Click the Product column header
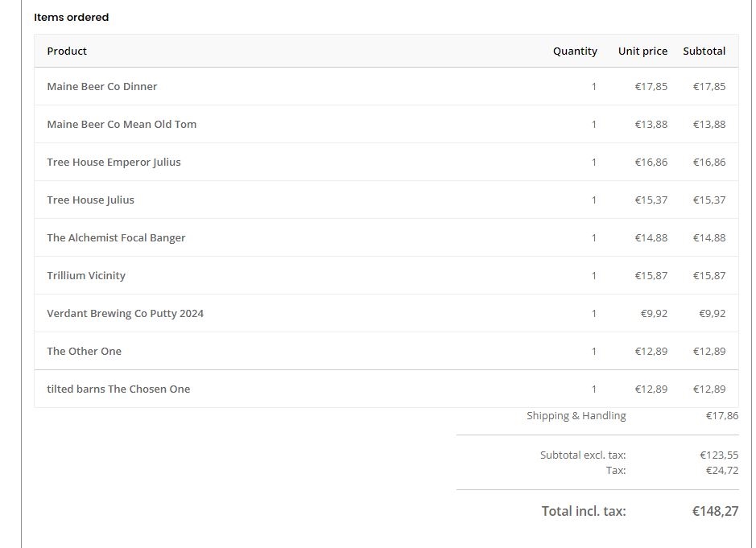 pyautogui.click(x=67, y=51)
